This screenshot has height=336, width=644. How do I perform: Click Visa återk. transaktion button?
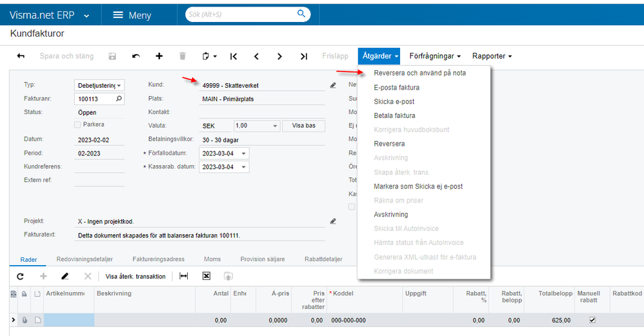[136, 277]
